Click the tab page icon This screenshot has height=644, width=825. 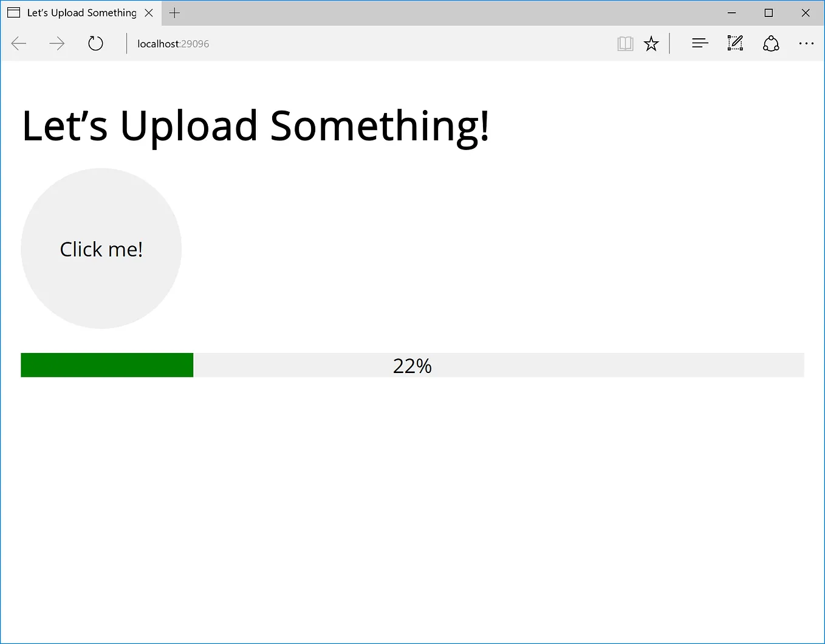14,13
